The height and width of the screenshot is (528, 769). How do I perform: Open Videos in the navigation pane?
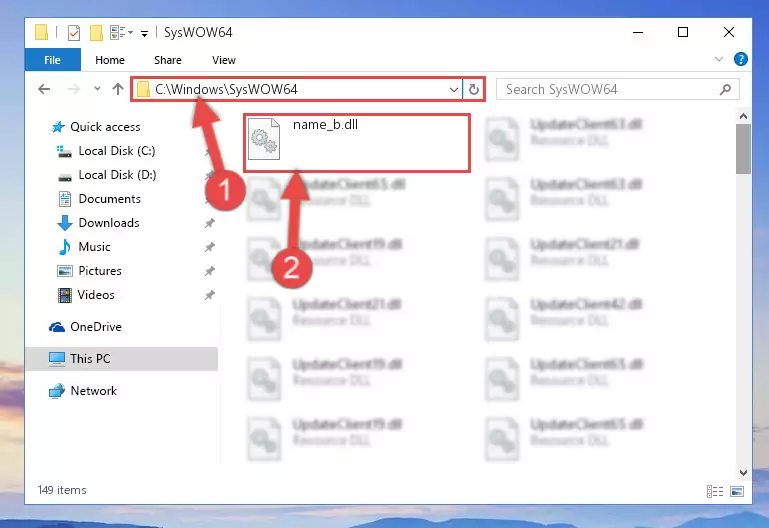[96, 295]
